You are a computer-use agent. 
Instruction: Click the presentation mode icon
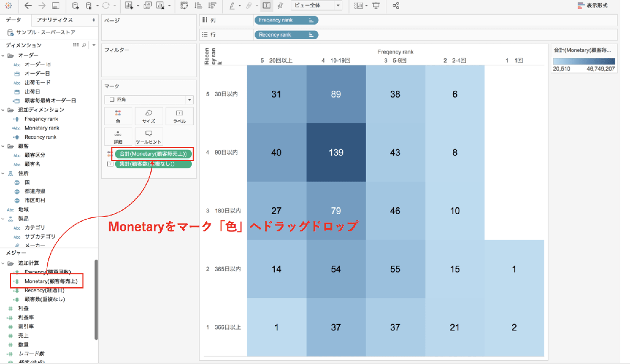point(376,6)
